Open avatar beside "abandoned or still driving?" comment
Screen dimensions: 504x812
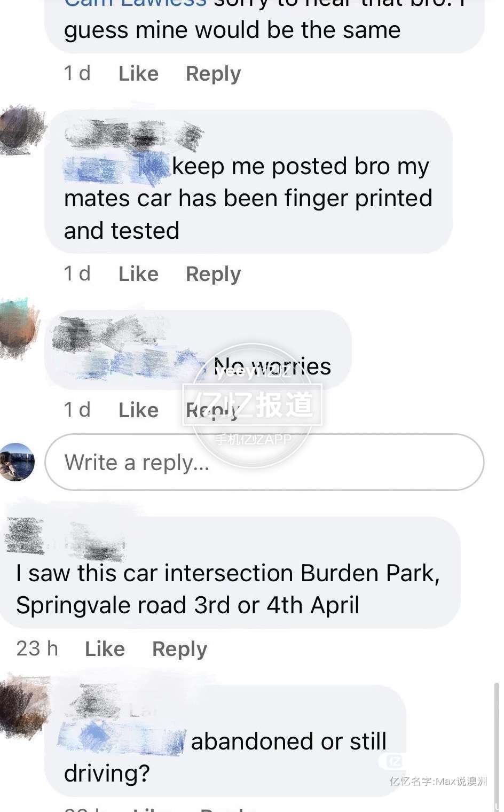tap(23, 706)
